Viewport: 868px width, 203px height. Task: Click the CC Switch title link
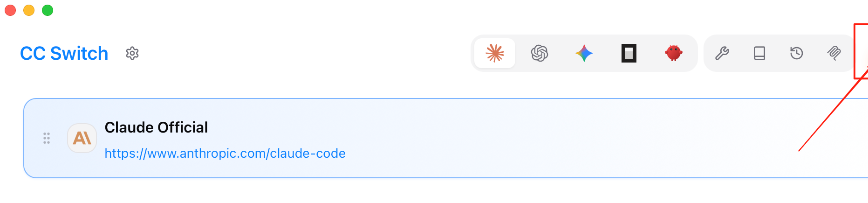click(x=64, y=54)
